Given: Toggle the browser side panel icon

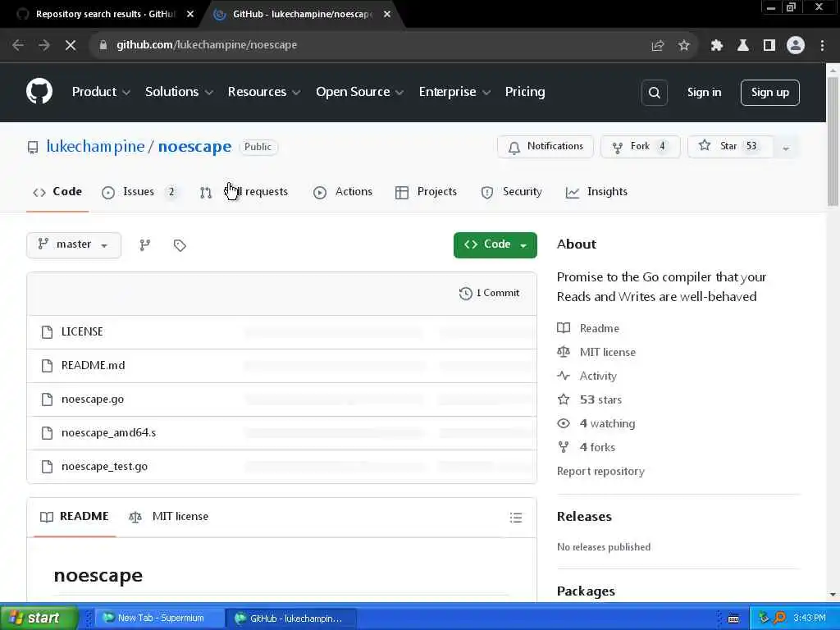Looking at the screenshot, I should tap(769, 46).
